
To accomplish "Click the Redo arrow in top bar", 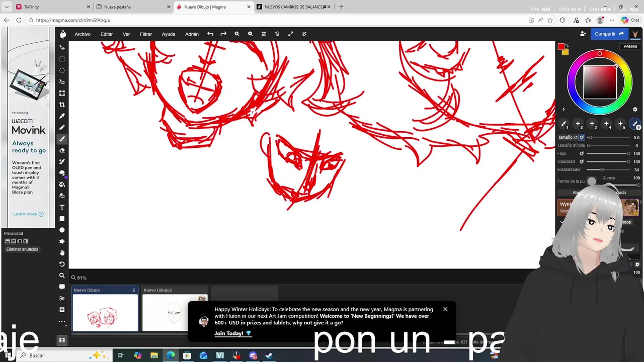I will [x=223, y=34].
